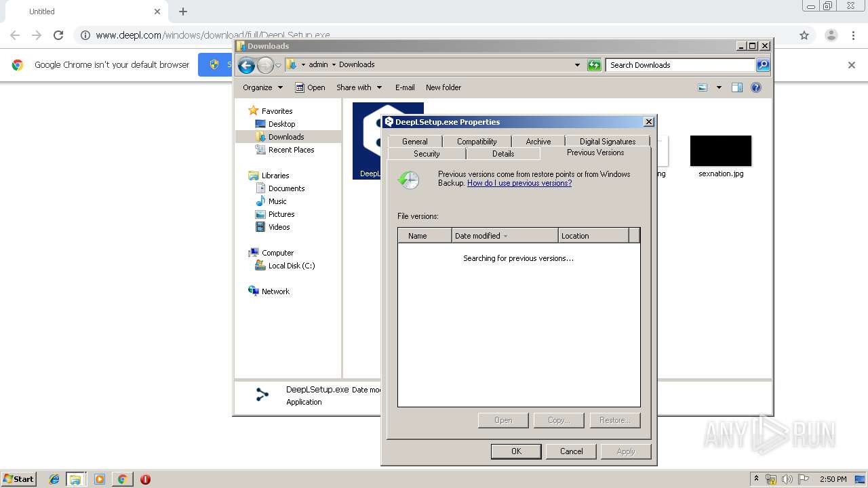The width and height of the screenshot is (868, 488).
Task: Open a new Chrome tab
Action: [183, 12]
